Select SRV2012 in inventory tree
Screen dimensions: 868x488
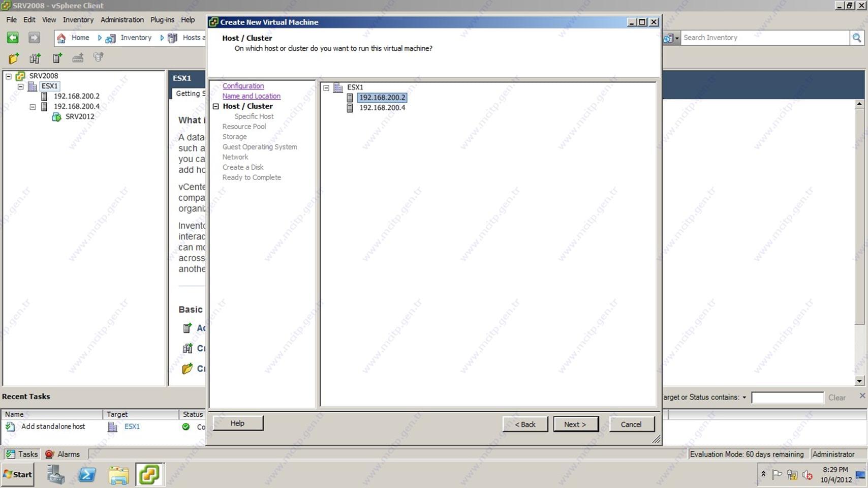pos(80,117)
